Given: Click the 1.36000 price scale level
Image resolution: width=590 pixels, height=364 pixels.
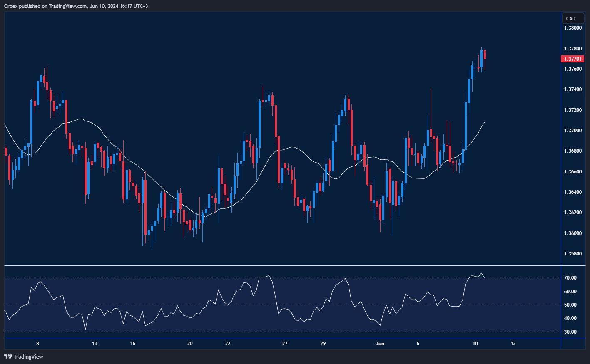Looking at the screenshot, I should pyautogui.click(x=573, y=233).
